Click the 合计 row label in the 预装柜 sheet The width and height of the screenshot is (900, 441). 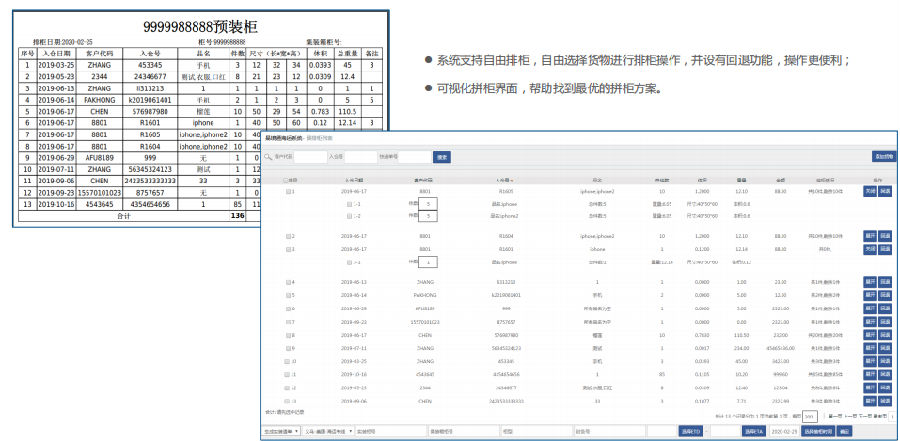pyautogui.click(x=124, y=216)
